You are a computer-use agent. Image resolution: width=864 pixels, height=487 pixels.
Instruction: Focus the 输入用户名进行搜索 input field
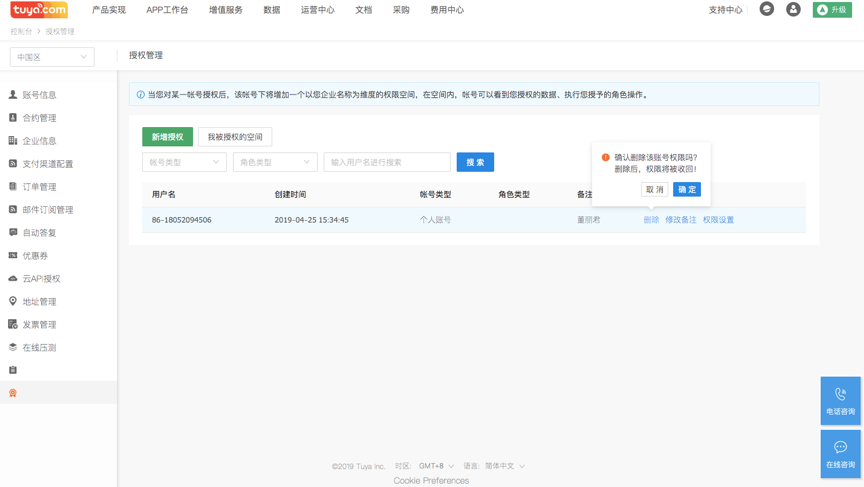click(x=387, y=162)
